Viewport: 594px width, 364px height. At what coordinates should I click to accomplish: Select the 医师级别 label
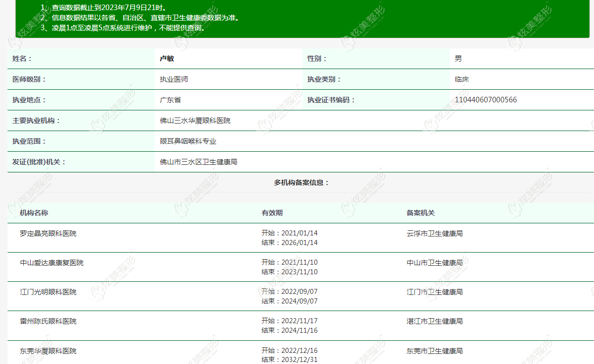[x=29, y=79]
